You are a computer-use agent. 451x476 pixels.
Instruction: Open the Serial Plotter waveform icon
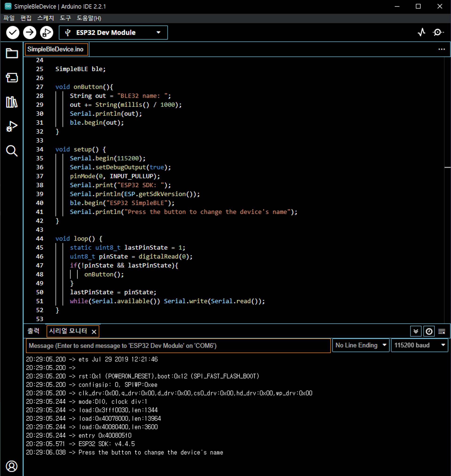421,32
